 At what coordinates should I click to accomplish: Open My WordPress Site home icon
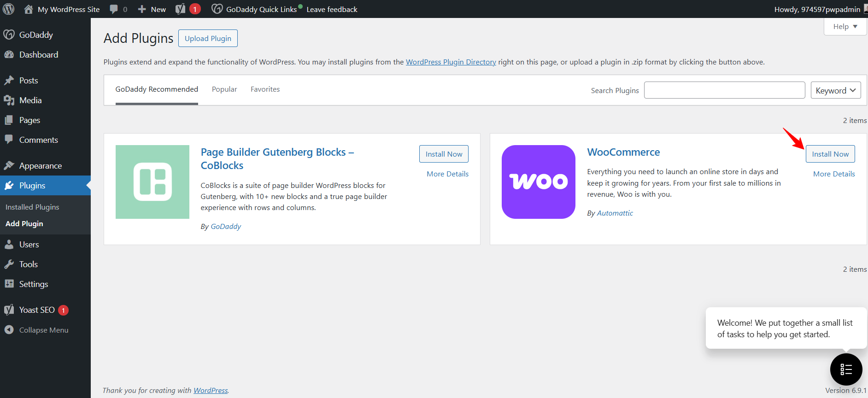coord(29,9)
